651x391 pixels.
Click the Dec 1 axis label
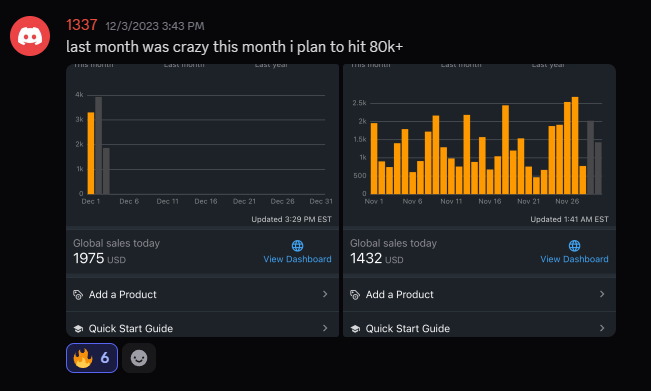(91, 201)
